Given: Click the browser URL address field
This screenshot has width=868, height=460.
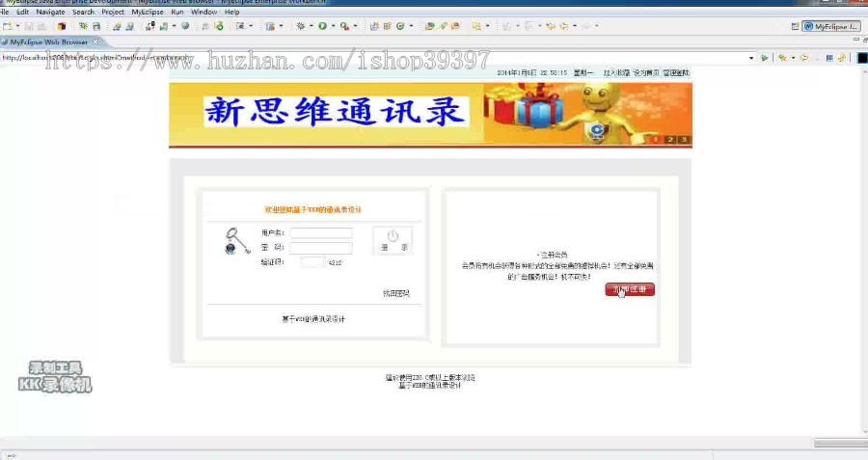Looking at the screenshot, I should coord(373,58).
